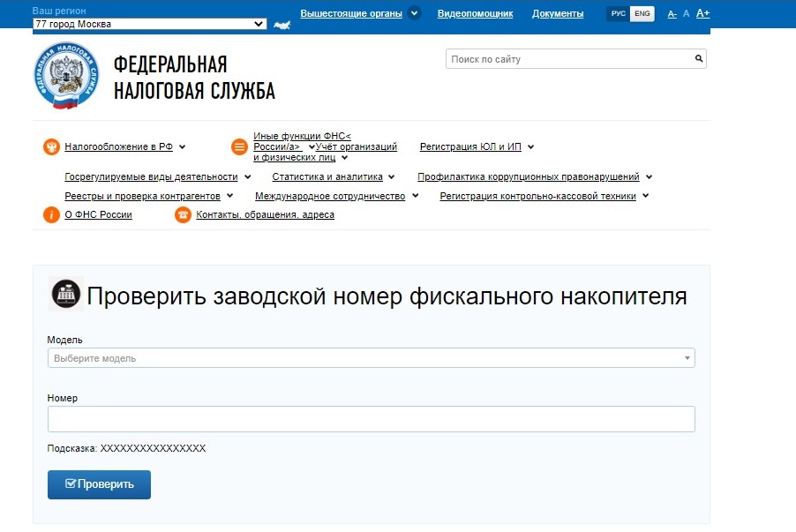Open the Документы link
Viewport: 796px width, 532px height.
(x=558, y=14)
